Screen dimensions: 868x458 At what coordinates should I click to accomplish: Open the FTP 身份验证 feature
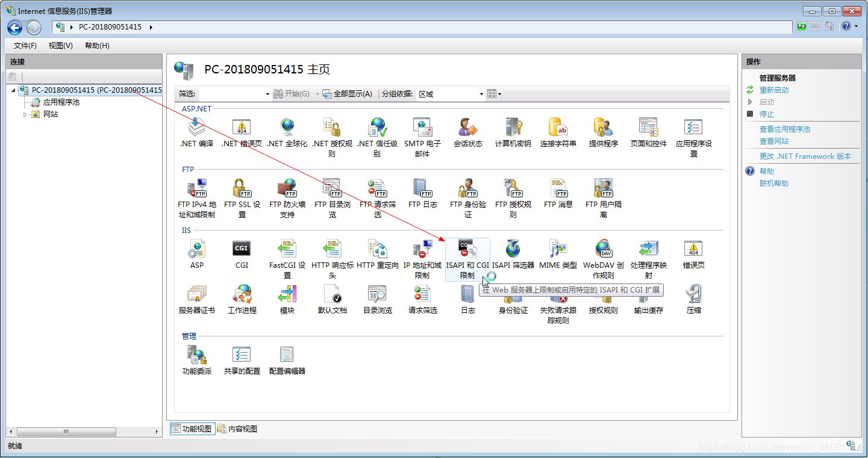[x=468, y=198]
